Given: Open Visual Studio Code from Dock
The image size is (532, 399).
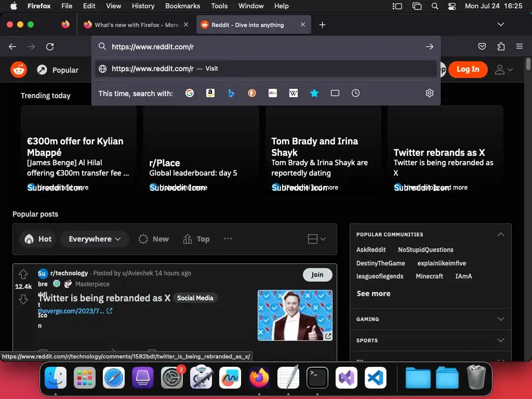Looking at the screenshot, I should pyautogui.click(x=375, y=378).
